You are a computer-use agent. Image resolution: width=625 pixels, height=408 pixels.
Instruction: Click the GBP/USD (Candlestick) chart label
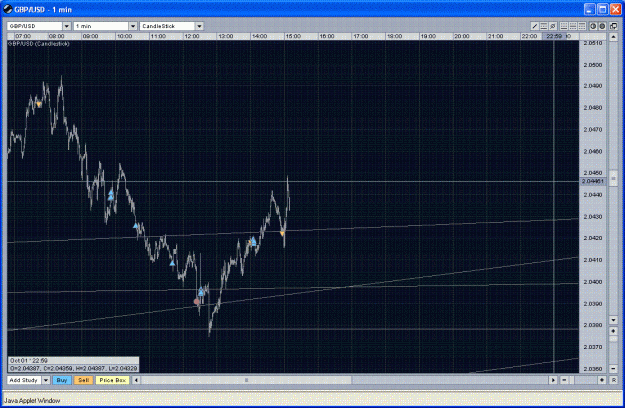(39, 43)
